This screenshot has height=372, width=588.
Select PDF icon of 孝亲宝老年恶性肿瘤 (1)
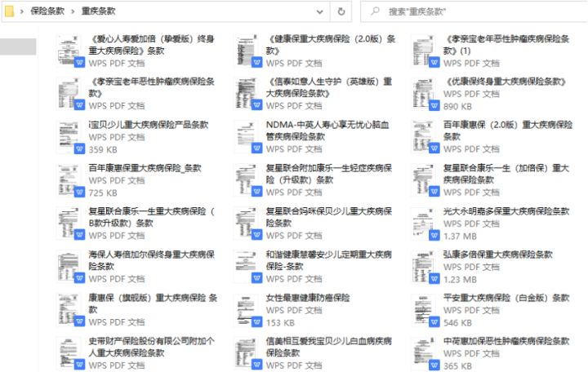(x=425, y=51)
